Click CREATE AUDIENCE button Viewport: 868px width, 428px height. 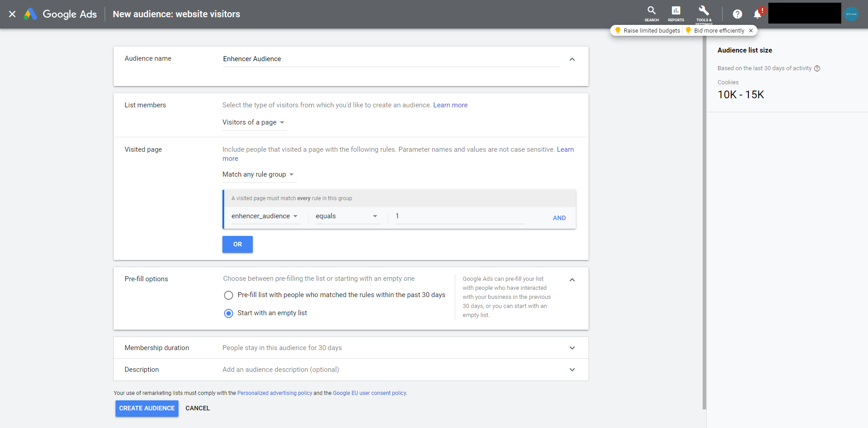(147, 408)
